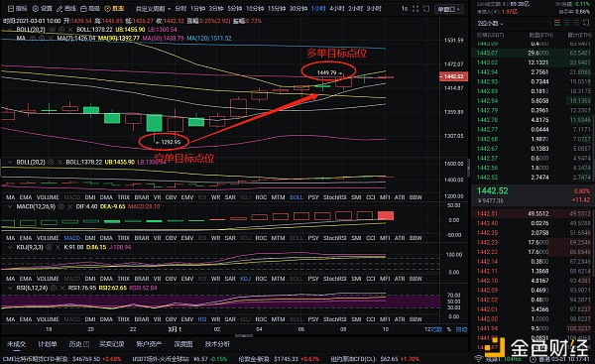Collapse the BOLL sub-panel
The width and height of the screenshot is (595, 364).
click(10, 162)
